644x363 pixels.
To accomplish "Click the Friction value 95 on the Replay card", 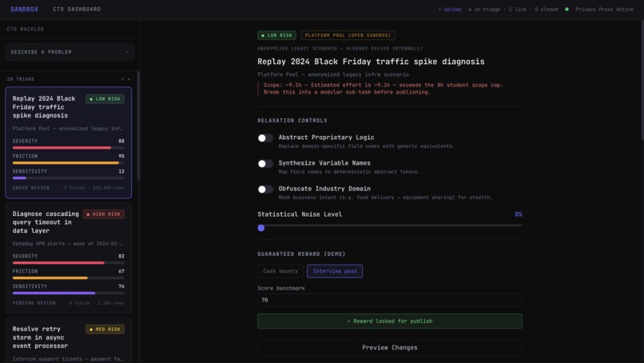I will (121, 156).
